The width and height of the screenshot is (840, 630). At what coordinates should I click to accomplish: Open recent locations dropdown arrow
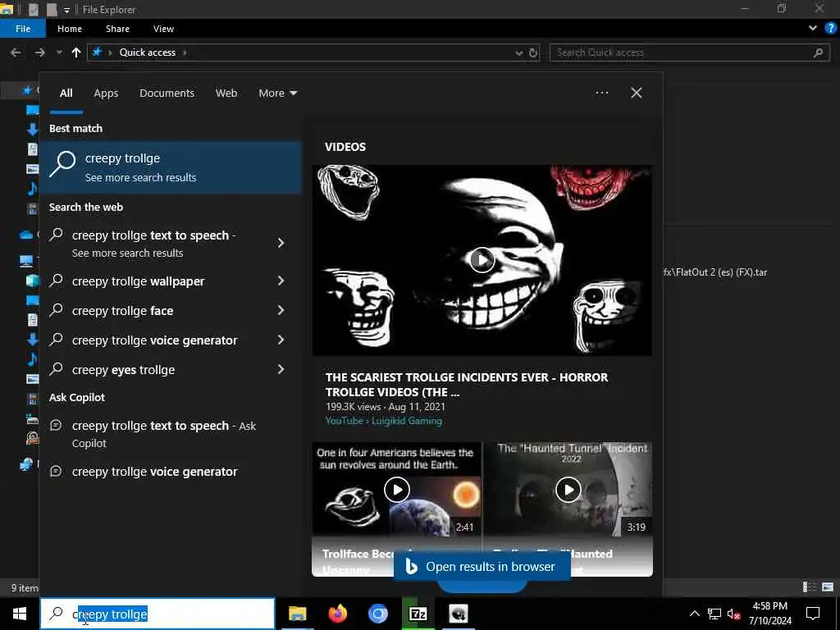[x=59, y=52]
